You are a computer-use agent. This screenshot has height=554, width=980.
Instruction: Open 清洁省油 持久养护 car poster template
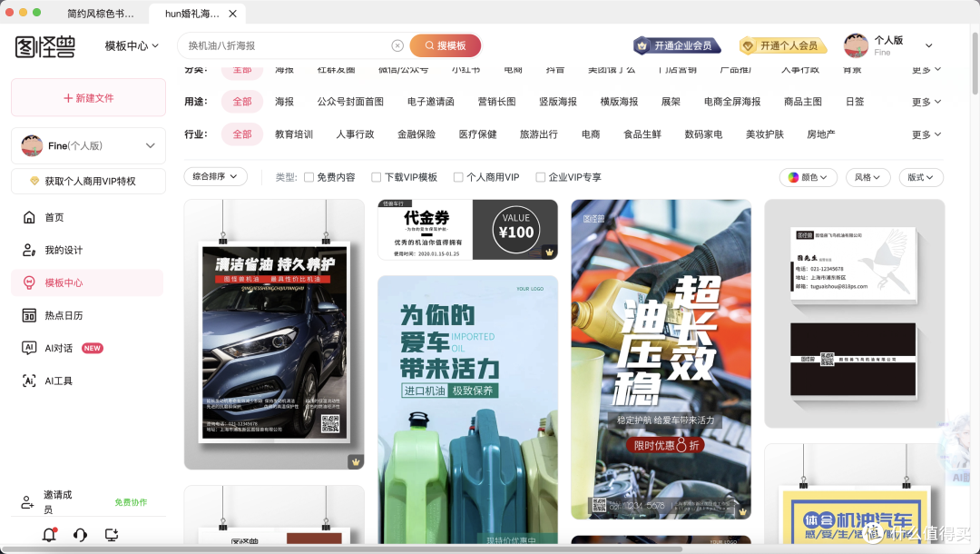coord(274,334)
